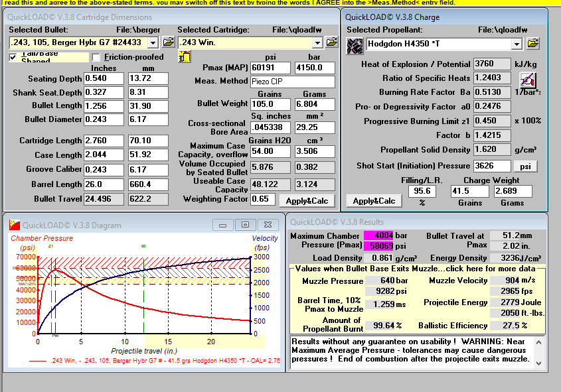The image size is (561, 392).
Task: Maximize the Diagram window
Action: pyautogui.click(x=245, y=225)
